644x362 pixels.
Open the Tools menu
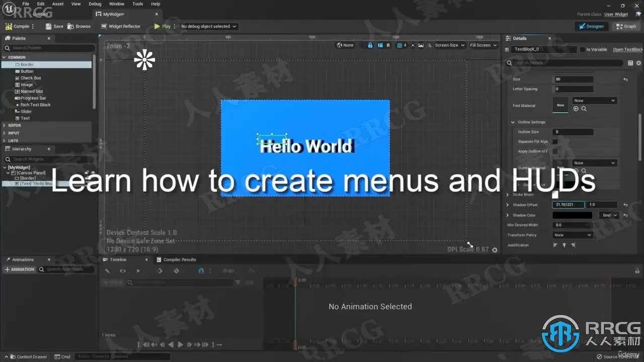(x=138, y=4)
